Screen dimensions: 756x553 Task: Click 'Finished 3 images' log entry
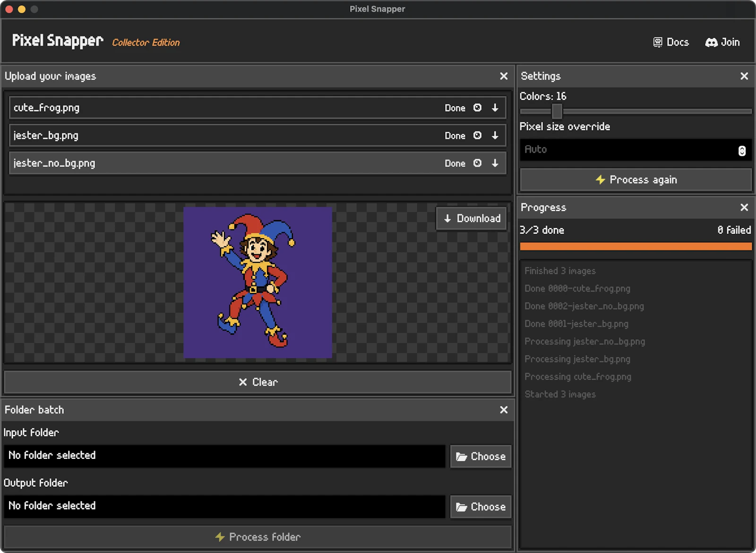[x=560, y=271]
